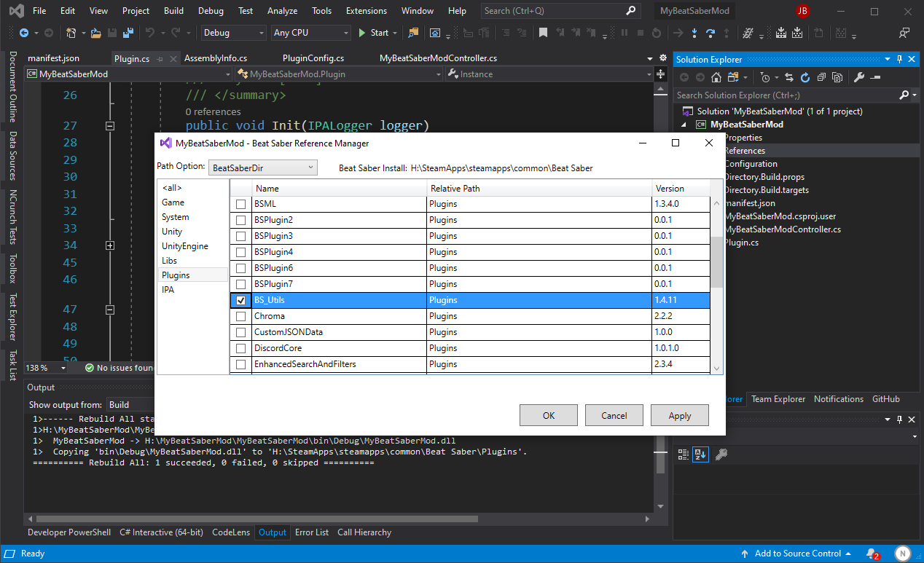The height and width of the screenshot is (563, 924).
Task: Click the Property Pages wrench in Properties panel
Action: tap(721, 454)
